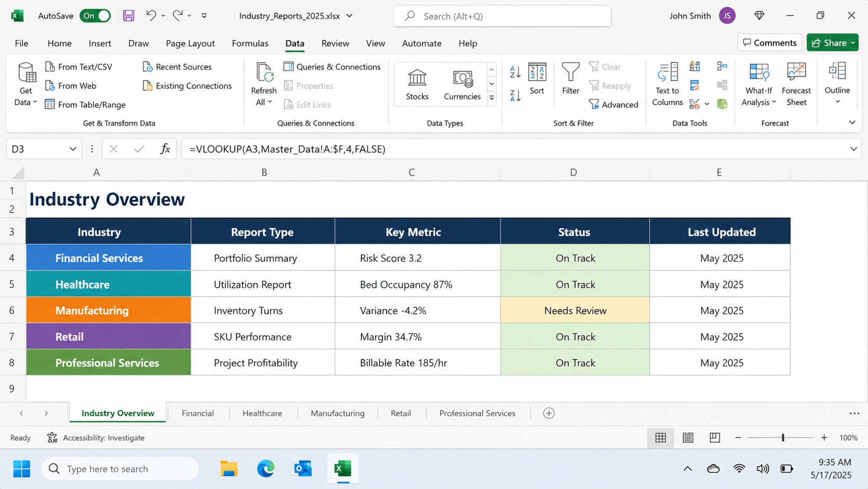Open Recent Sources
Viewport: 868px width, 489px height.
177,67
